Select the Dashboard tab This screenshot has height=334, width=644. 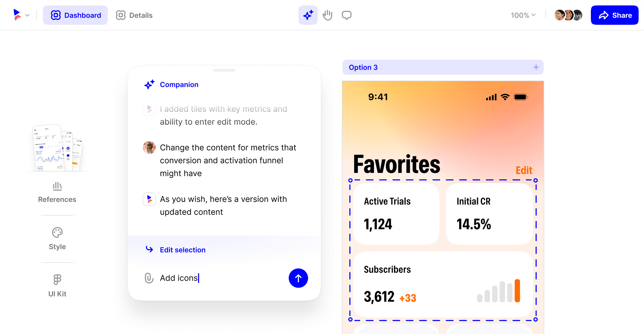75,15
